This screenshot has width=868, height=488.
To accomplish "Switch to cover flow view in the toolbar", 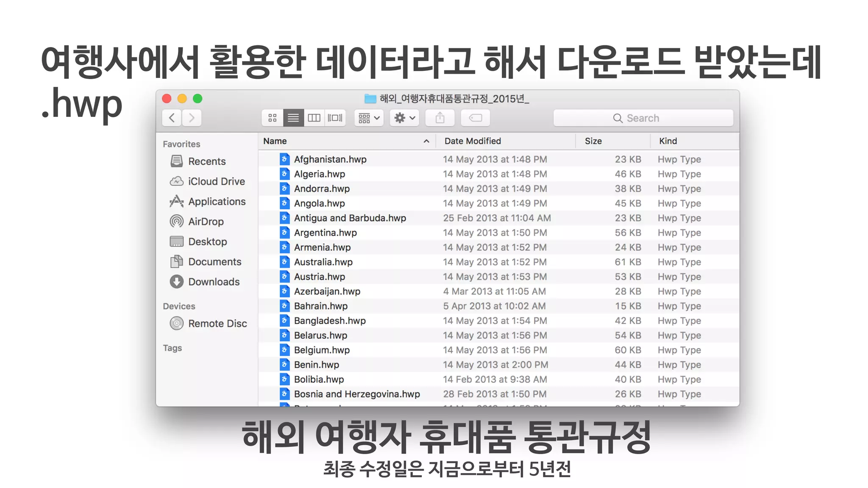I will (335, 118).
